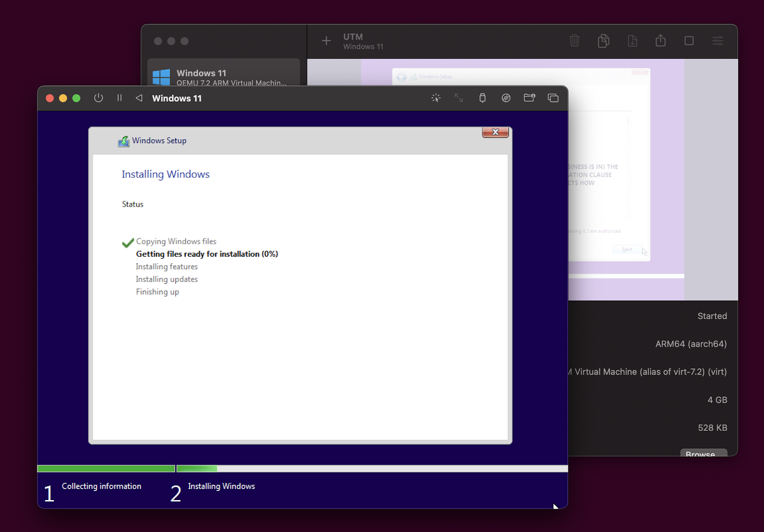
Task: Click green fullscreen button of Windows 11 VM window
Action: click(x=76, y=98)
